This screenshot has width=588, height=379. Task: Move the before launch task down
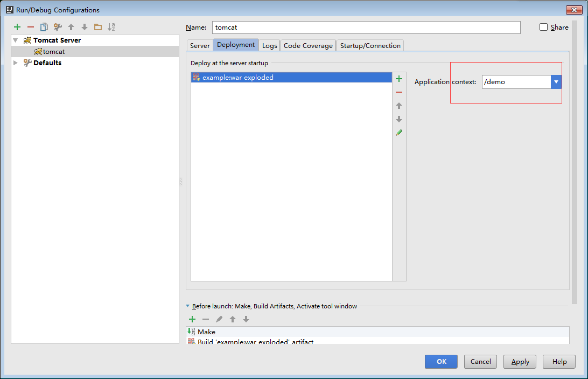pyautogui.click(x=246, y=319)
